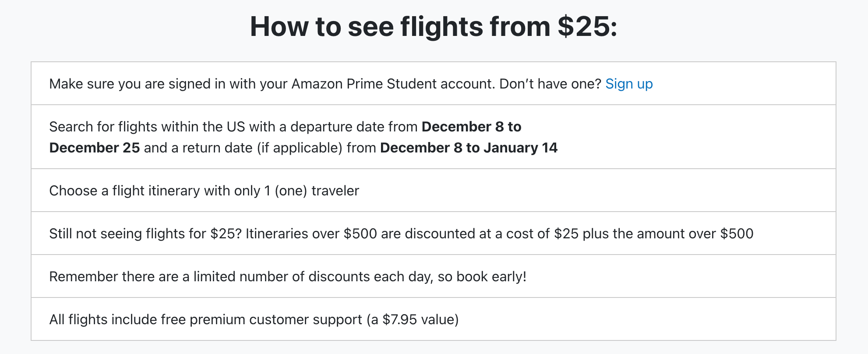Click "Search for flights within the US" text
868x354 pixels.
147,127
